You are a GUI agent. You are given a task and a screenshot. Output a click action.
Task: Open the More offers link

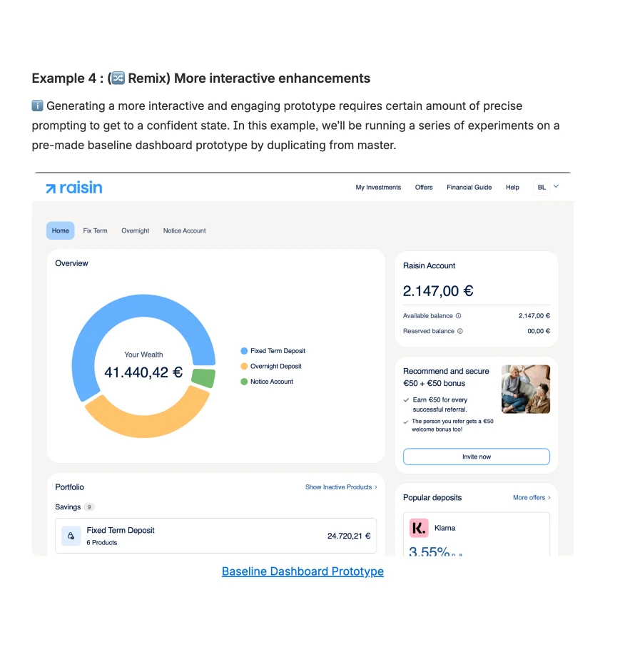(x=529, y=497)
